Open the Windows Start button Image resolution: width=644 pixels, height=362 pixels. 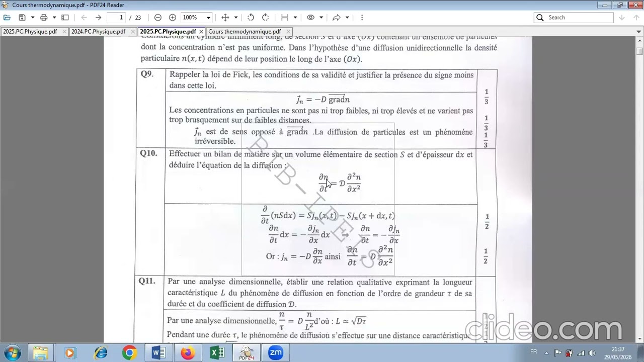click(x=12, y=352)
